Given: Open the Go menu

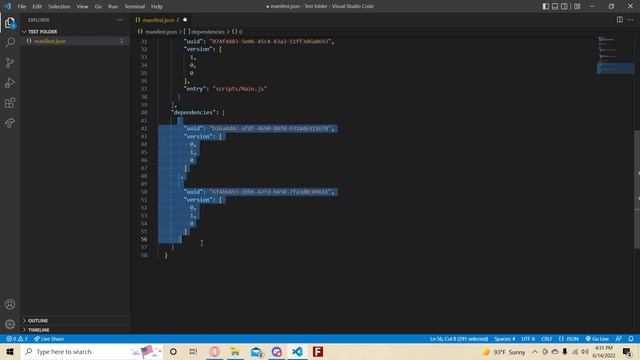Looking at the screenshot, I should tap(98, 7).
